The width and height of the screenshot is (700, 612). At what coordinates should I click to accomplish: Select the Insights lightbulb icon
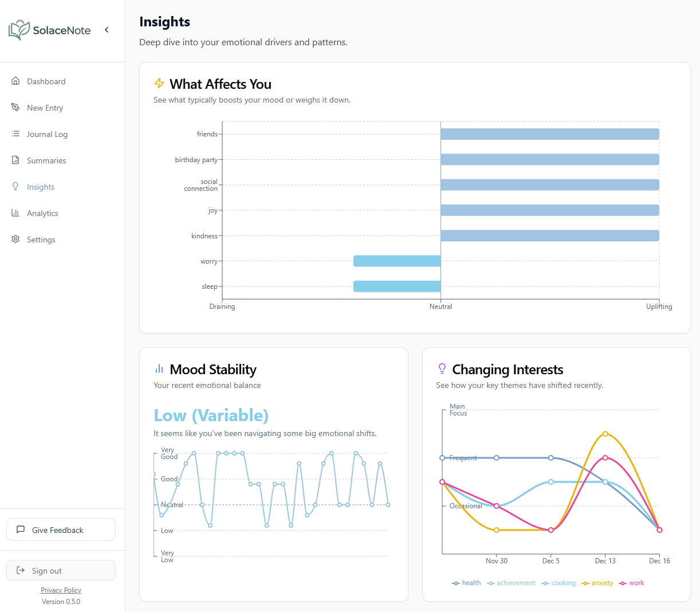[15, 186]
